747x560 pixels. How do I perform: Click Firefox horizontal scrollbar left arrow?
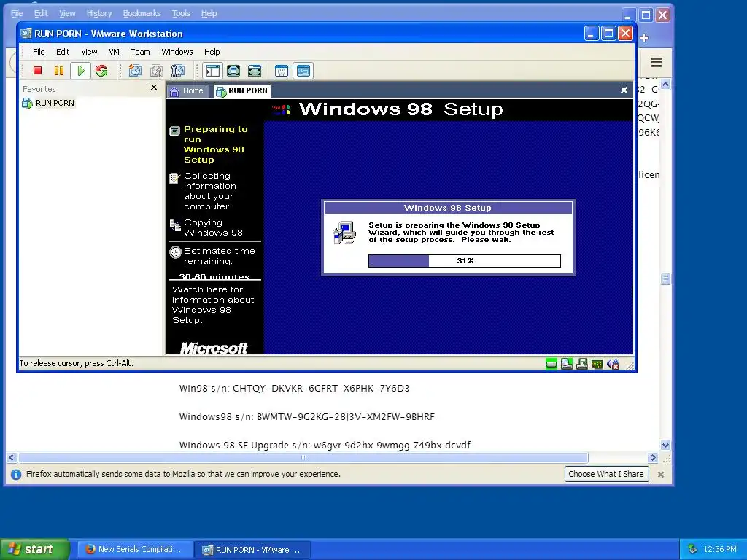point(12,458)
